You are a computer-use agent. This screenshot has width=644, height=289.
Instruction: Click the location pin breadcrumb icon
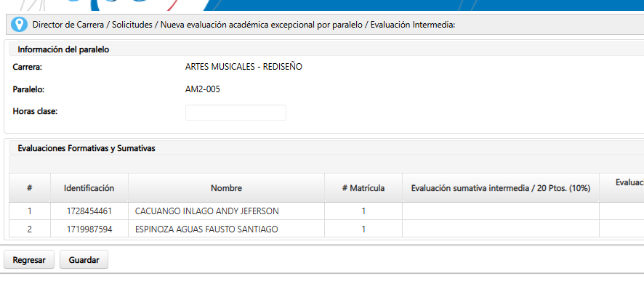(19, 25)
